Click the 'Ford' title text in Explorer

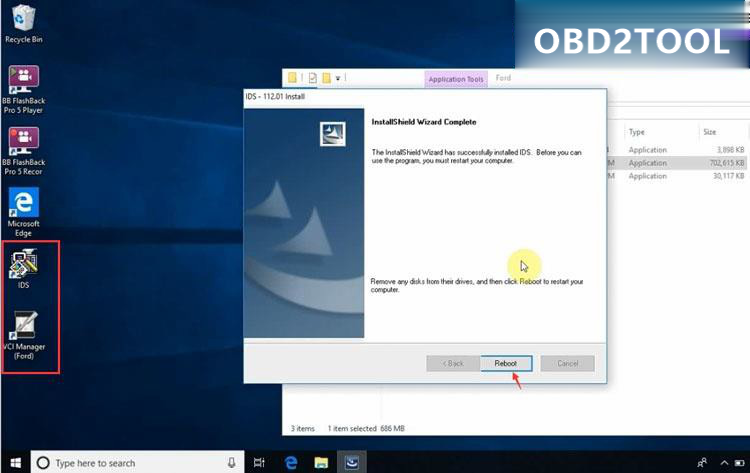[503, 77]
